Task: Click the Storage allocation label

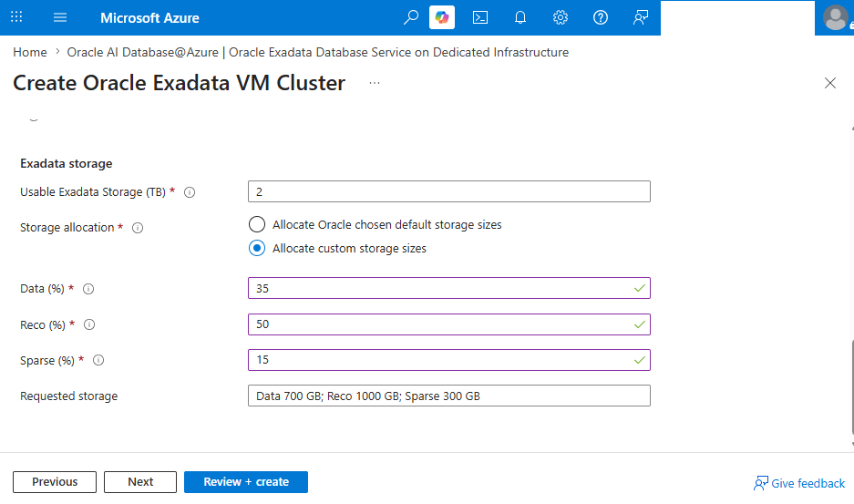Action: point(67,228)
